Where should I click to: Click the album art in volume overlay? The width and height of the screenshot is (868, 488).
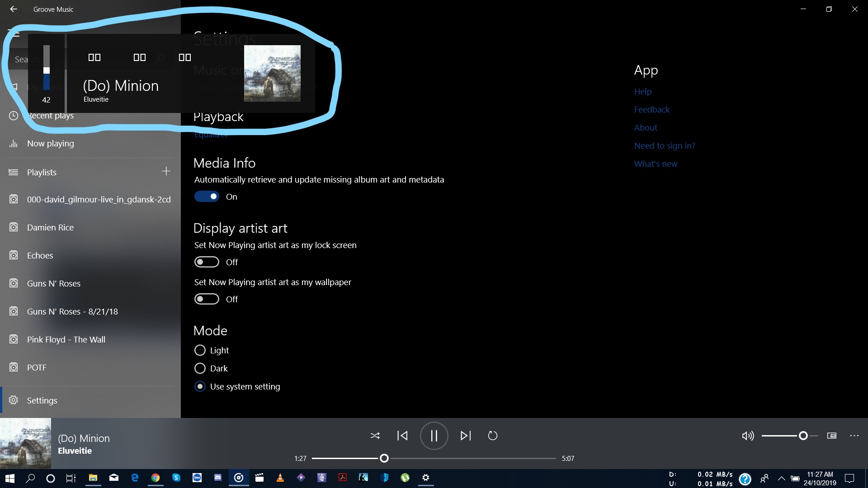pyautogui.click(x=272, y=73)
